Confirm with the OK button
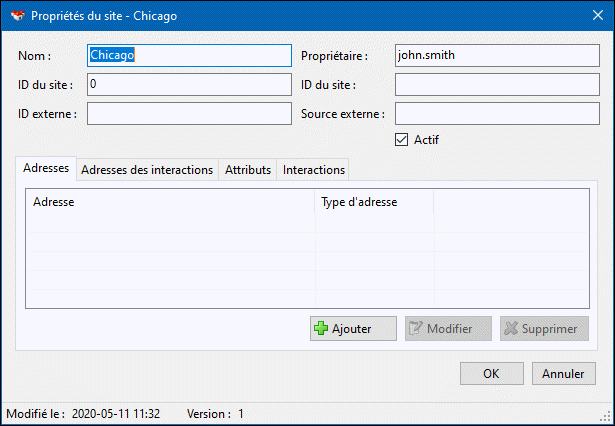The width and height of the screenshot is (615, 426). [x=491, y=373]
